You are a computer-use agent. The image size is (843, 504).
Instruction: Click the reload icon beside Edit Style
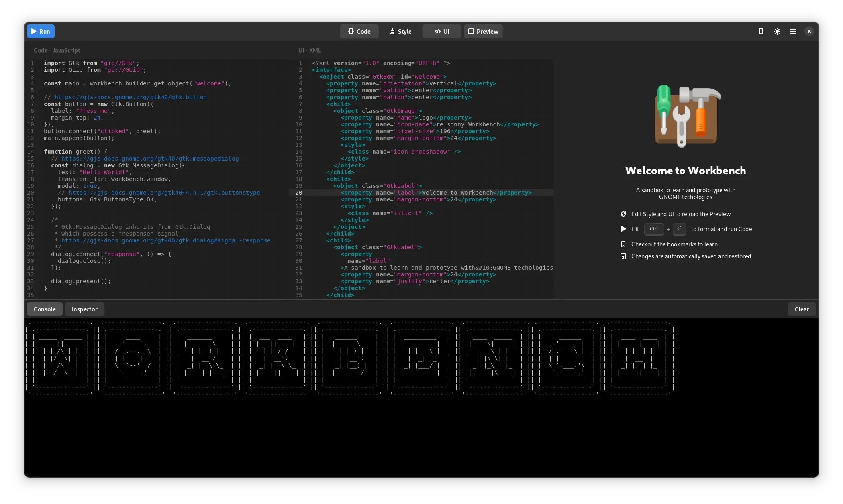click(623, 214)
